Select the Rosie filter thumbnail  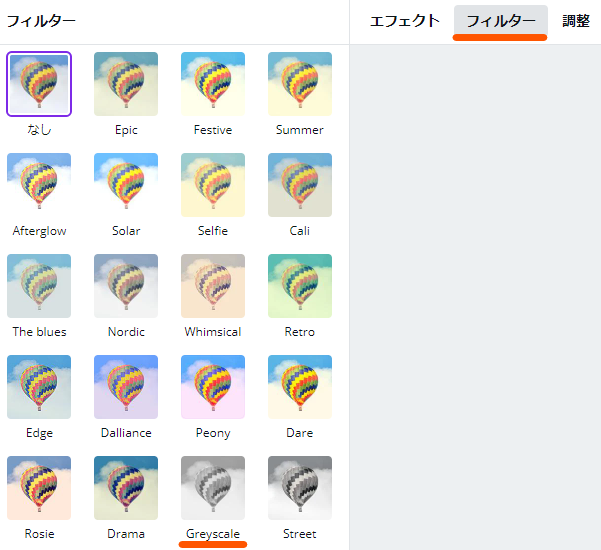click(x=39, y=488)
